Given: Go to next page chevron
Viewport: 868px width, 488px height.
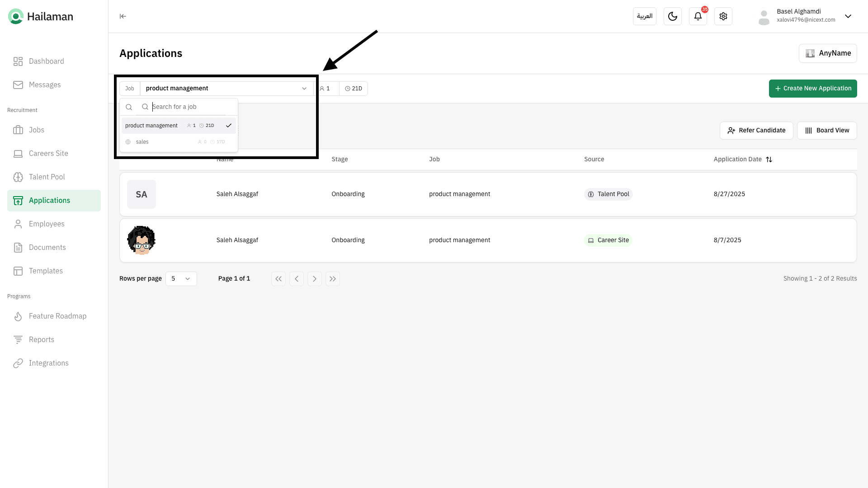Looking at the screenshot, I should (314, 279).
